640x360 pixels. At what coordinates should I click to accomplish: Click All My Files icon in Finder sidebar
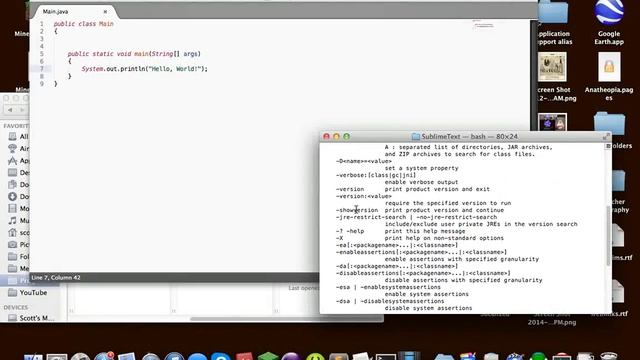[13, 137]
